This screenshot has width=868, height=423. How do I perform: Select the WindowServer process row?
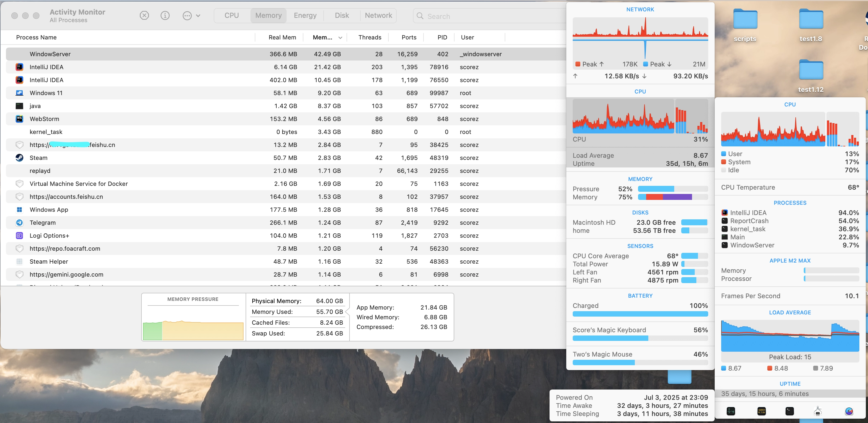[286, 54]
